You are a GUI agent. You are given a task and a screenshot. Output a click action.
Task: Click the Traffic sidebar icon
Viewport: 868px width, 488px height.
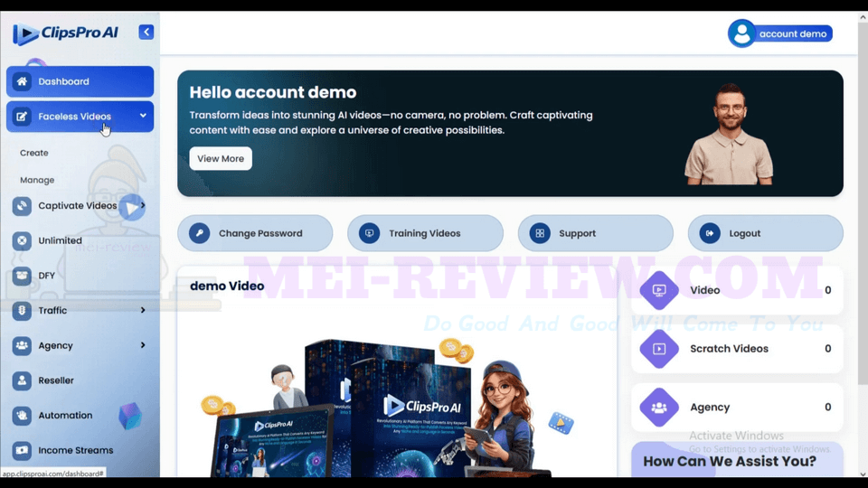coord(22,310)
